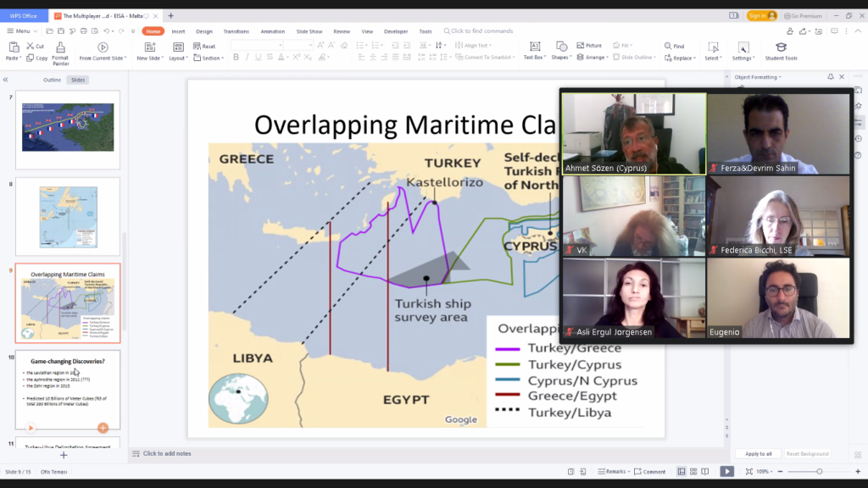Toggle Underline formatting
This screenshot has width=868, height=488.
click(x=258, y=57)
